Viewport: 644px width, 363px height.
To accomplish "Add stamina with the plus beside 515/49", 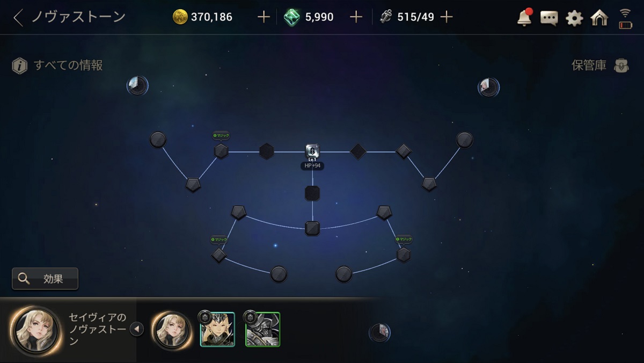I will (447, 17).
